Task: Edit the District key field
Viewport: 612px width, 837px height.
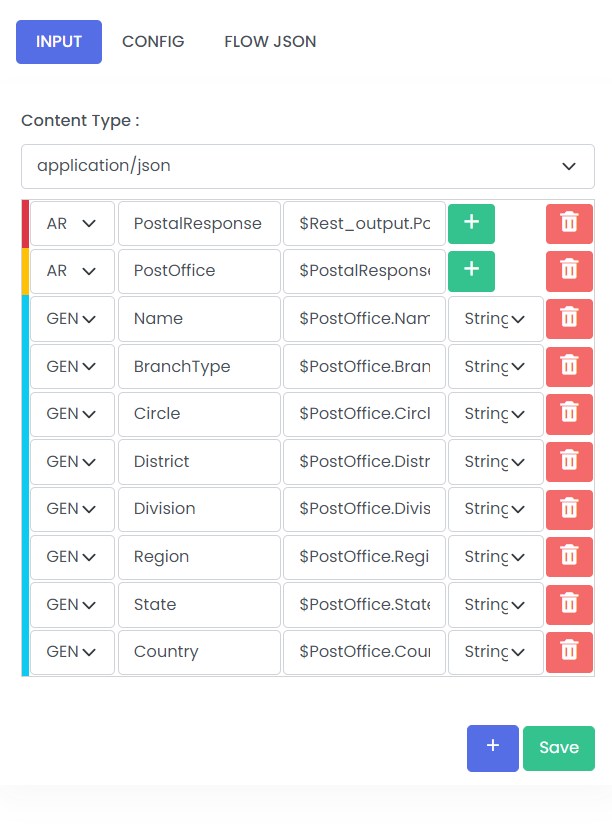Action: pos(199,461)
